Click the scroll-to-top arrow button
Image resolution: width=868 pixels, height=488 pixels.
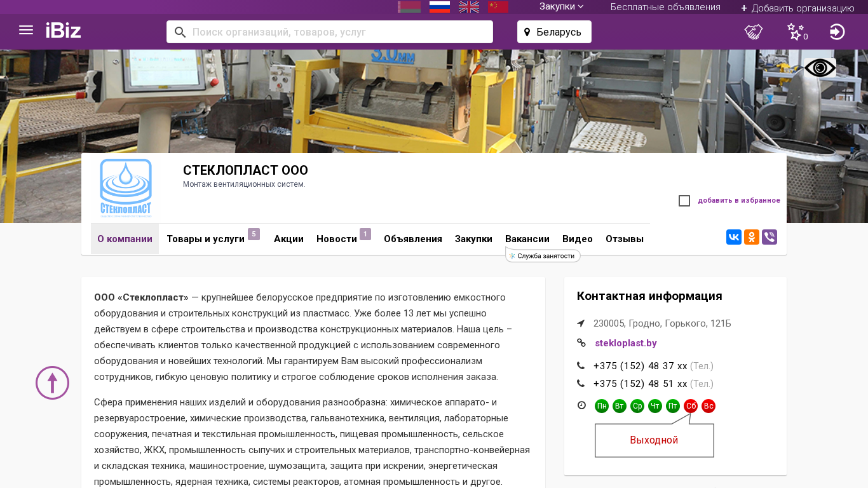pyautogui.click(x=52, y=383)
